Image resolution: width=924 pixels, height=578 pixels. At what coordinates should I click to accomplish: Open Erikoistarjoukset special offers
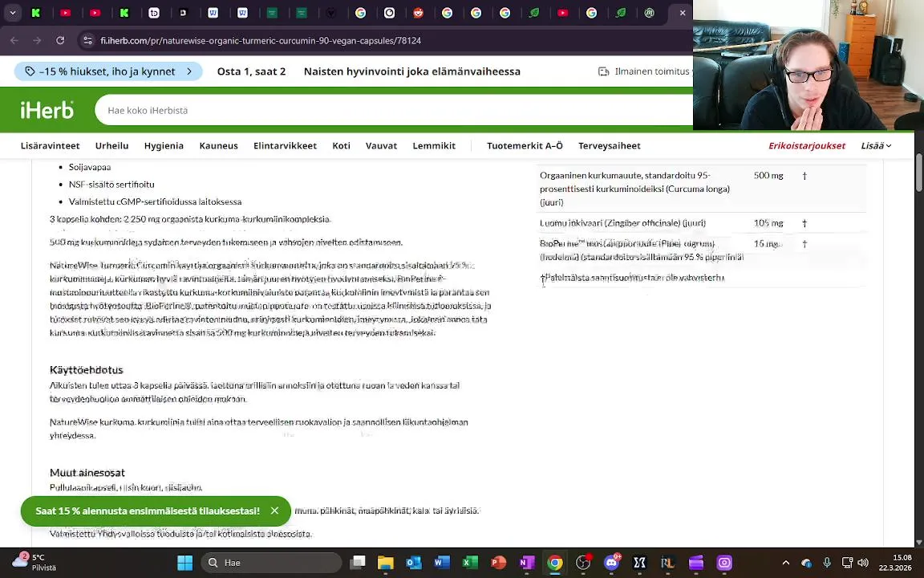807,145
